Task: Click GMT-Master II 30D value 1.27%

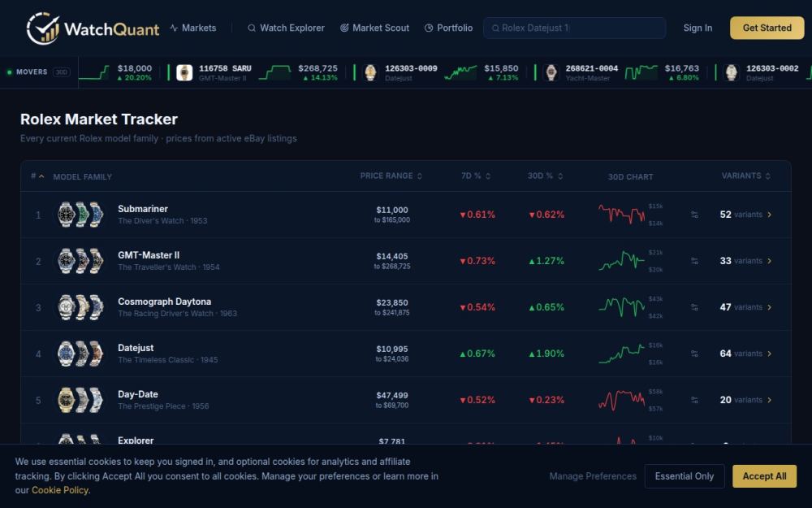Action: (546, 261)
